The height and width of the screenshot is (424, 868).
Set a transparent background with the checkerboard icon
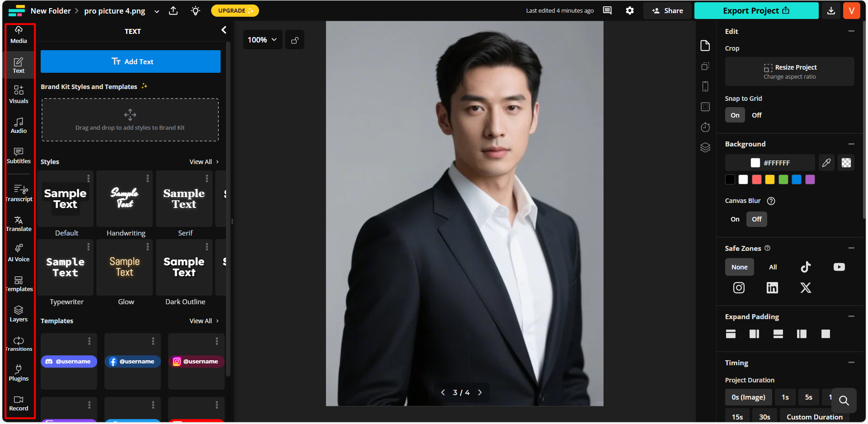[846, 163]
